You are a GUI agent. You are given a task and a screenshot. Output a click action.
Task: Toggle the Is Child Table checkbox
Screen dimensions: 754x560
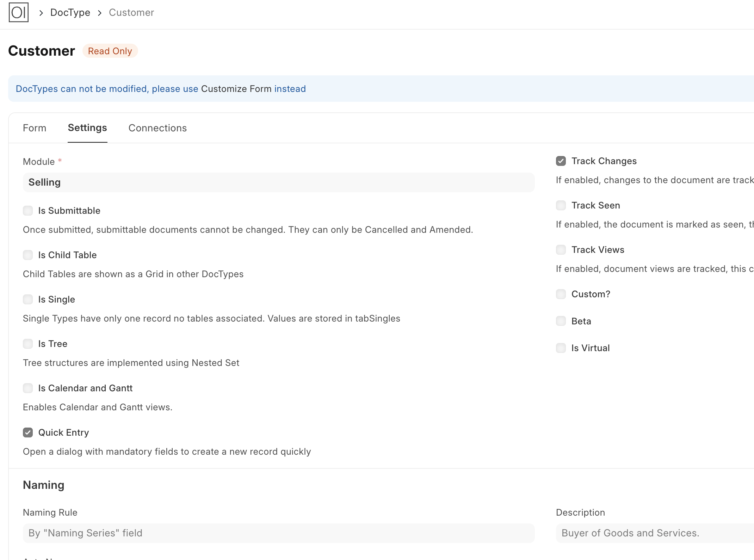(28, 255)
